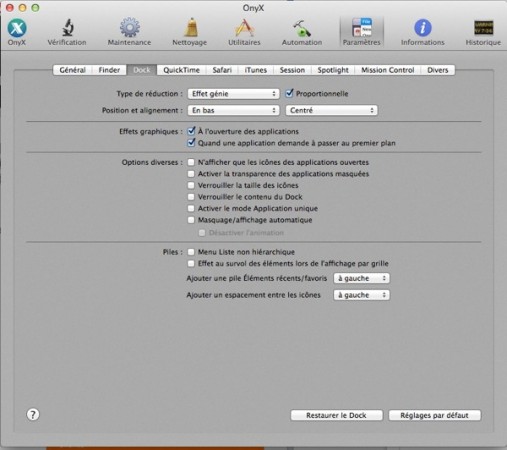Click the red close window button

(10, 8)
